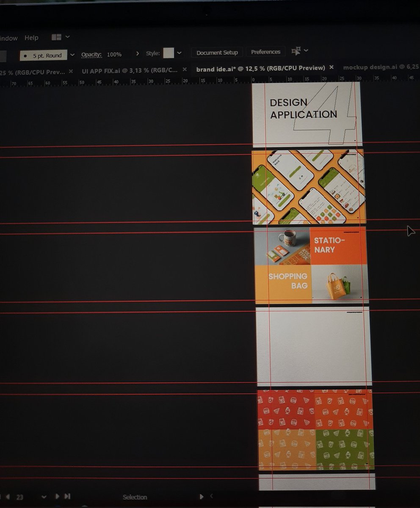Go to the next artboard

point(58,496)
